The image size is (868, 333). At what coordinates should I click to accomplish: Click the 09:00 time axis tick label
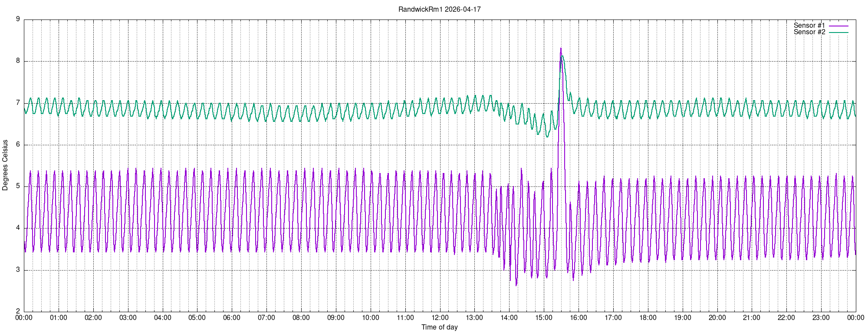pos(336,317)
